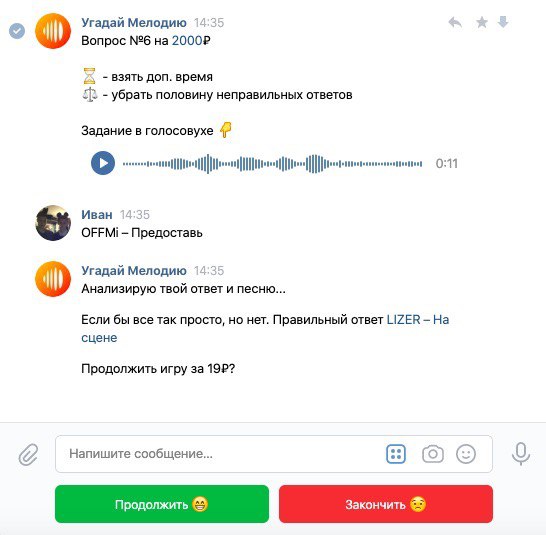
Task: Click the pin message icon
Action: pos(503,22)
